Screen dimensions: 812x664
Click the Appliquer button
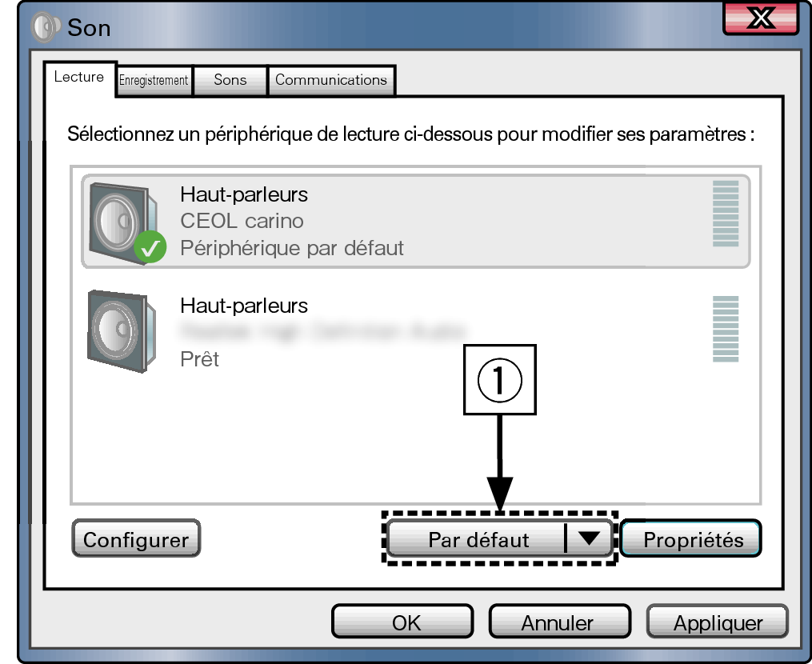click(x=718, y=622)
